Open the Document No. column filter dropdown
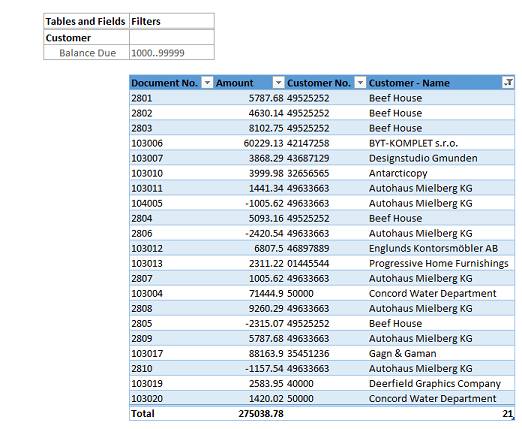 207,82
